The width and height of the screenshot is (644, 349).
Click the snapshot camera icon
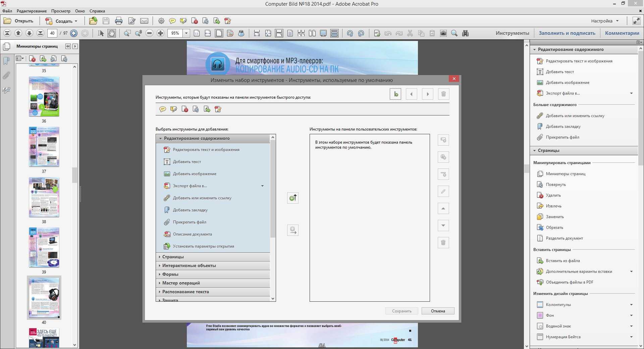point(443,33)
